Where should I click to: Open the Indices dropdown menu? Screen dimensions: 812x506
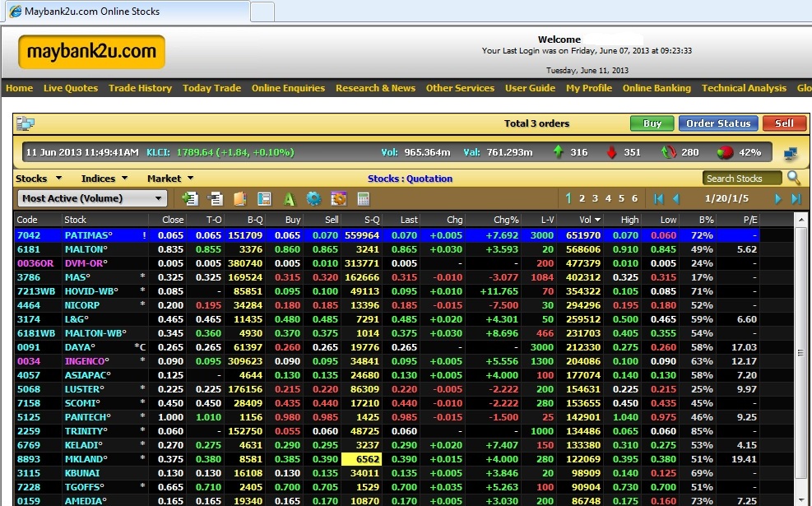[104, 179]
